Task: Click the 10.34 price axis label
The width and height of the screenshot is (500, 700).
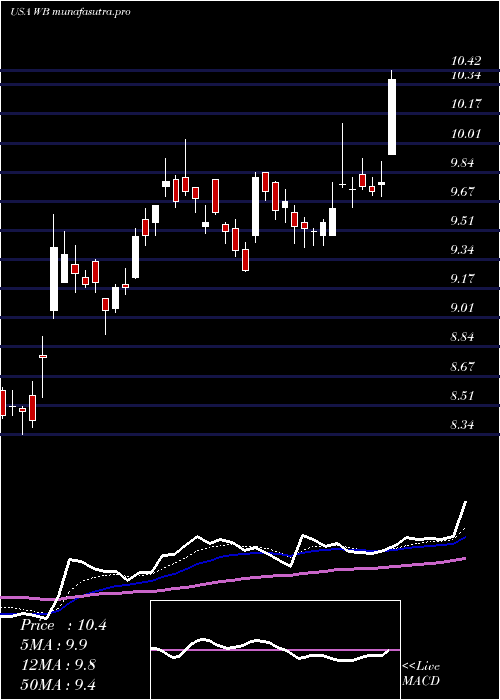Action: click(466, 75)
